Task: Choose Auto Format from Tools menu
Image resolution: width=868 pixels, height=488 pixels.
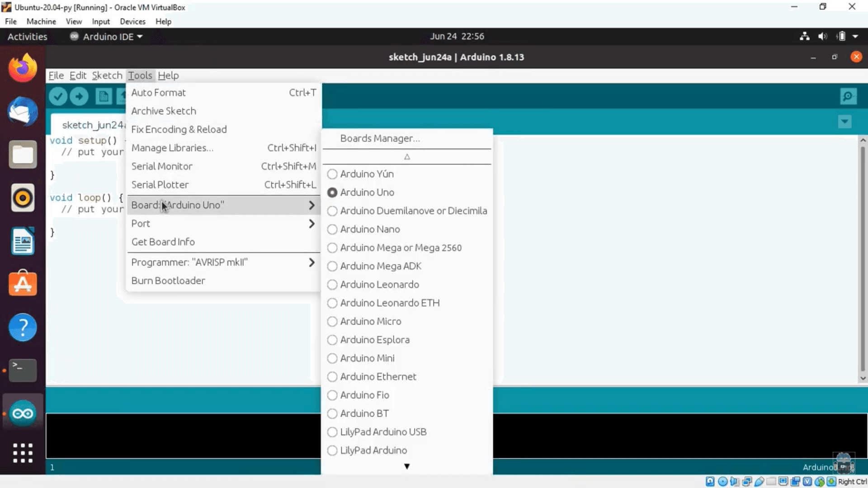Action: click(223, 93)
